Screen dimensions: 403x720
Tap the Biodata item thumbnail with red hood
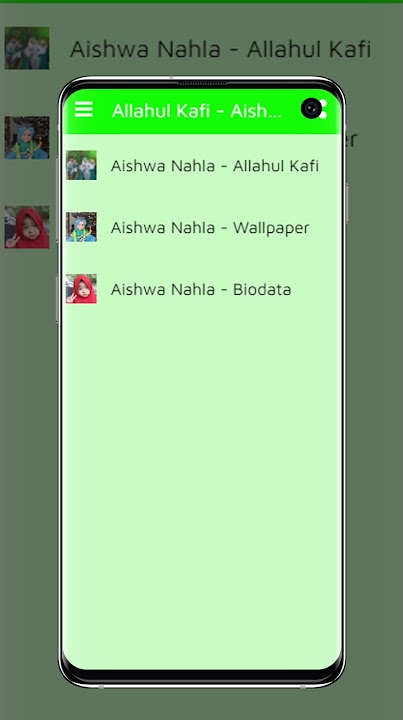pyautogui.click(x=81, y=289)
